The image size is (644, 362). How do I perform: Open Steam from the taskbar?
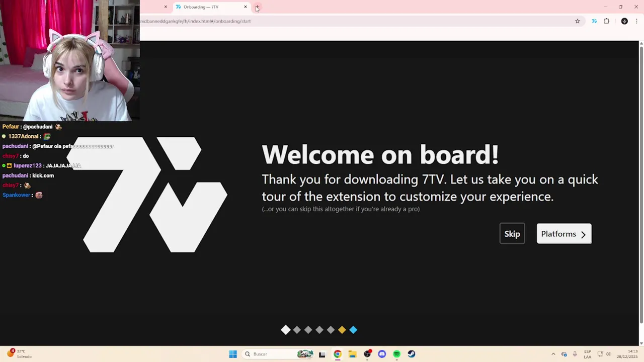pos(412,354)
